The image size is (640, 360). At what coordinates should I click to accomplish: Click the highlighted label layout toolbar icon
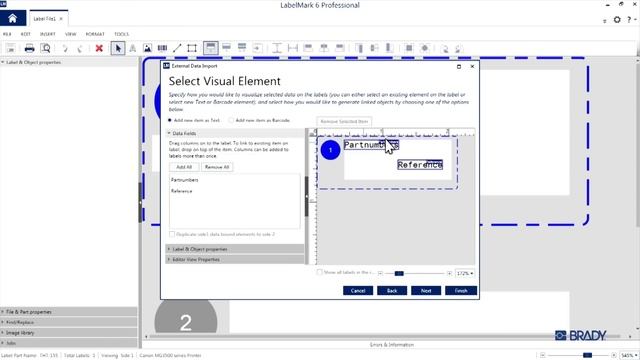click(211, 48)
